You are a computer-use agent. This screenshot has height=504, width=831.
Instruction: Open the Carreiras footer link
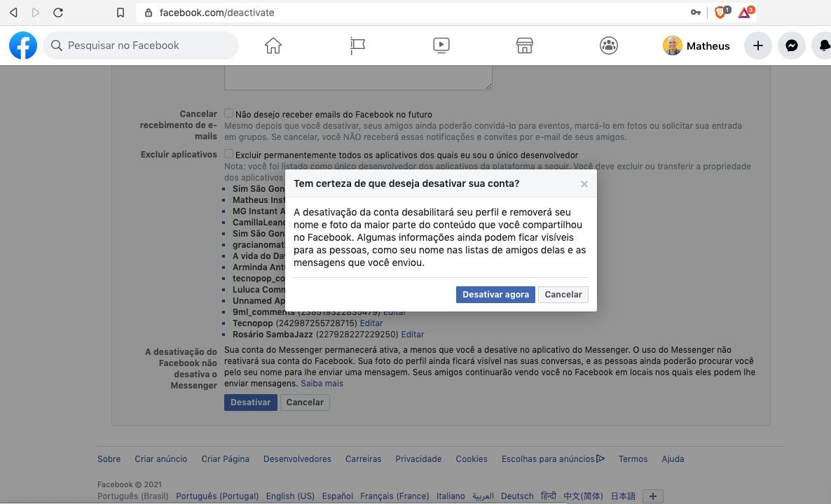coord(363,459)
